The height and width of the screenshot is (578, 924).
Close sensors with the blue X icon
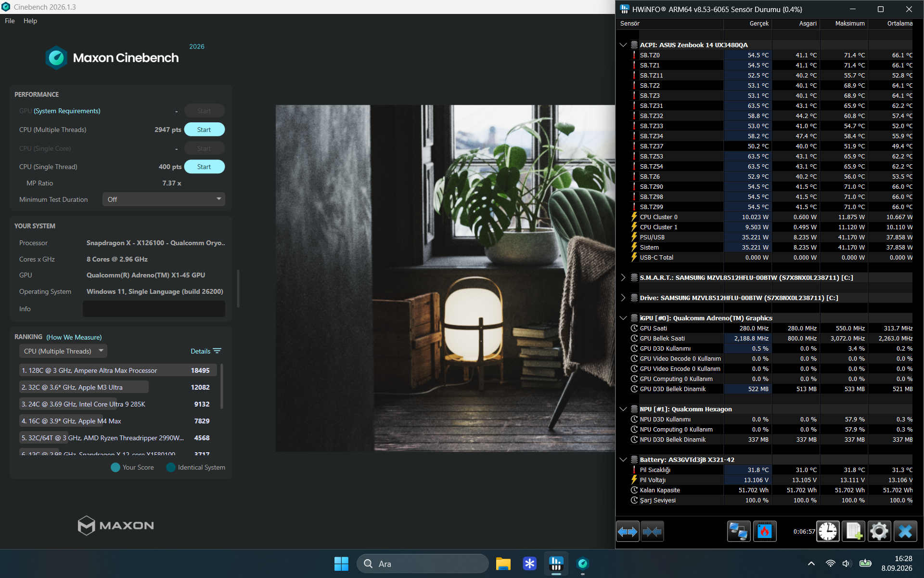click(x=905, y=531)
